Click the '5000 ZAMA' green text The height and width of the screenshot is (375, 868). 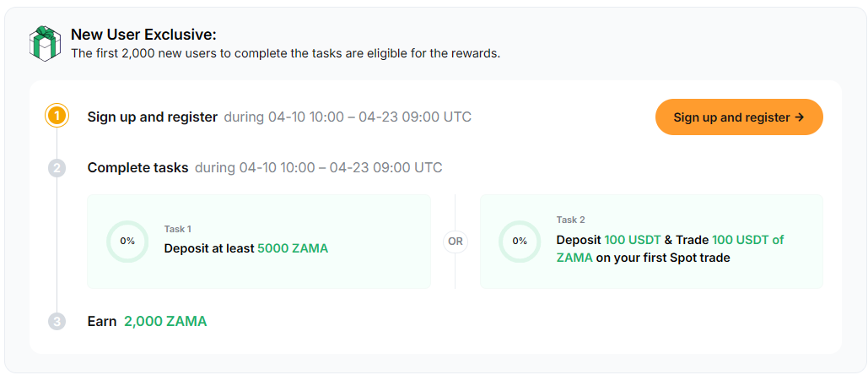click(x=293, y=248)
